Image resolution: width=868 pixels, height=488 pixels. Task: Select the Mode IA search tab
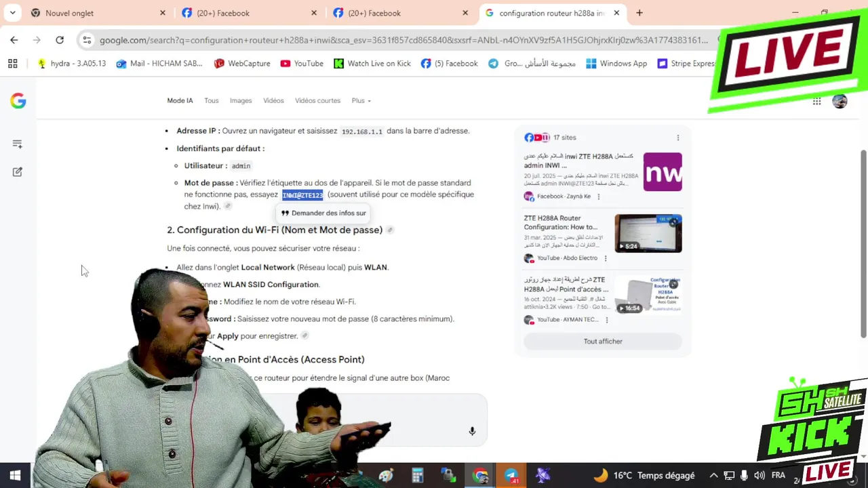click(x=180, y=100)
